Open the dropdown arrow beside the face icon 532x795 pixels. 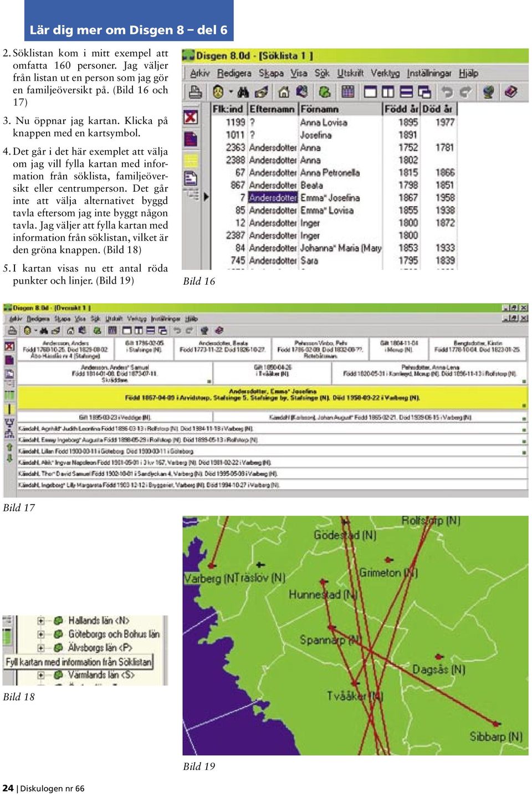click(x=231, y=92)
